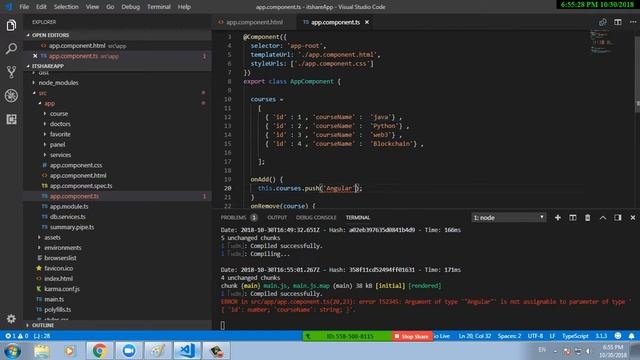This screenshot has width=640, height=360.
Task: Maximize the panel with the up chevron
Action: (x=602, y=218)
